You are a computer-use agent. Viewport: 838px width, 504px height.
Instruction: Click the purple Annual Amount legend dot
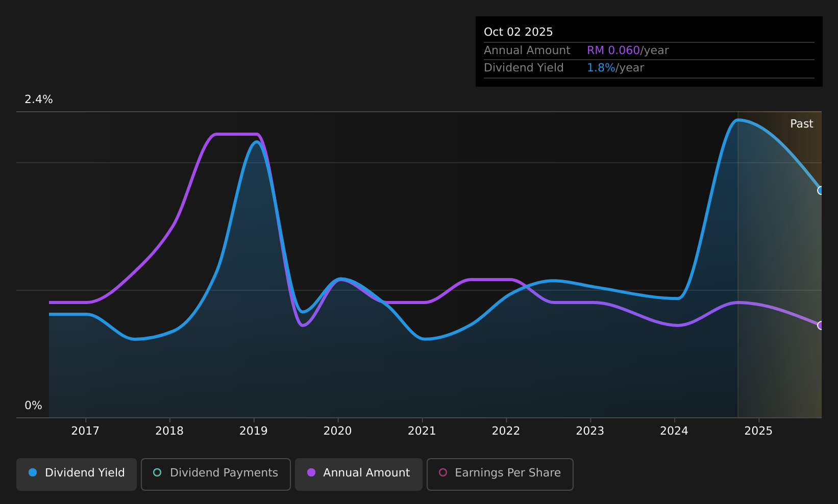click(x=311, y=472)
